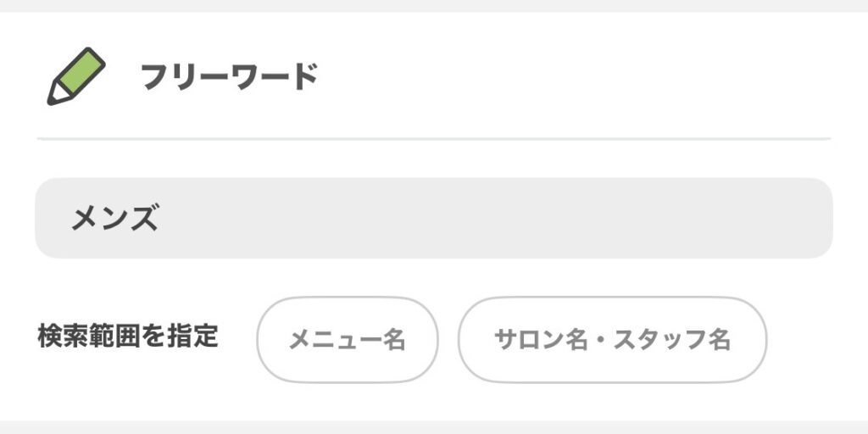
Task: Tap the pencil icon beside フリーワード
Action: [75, 76]
